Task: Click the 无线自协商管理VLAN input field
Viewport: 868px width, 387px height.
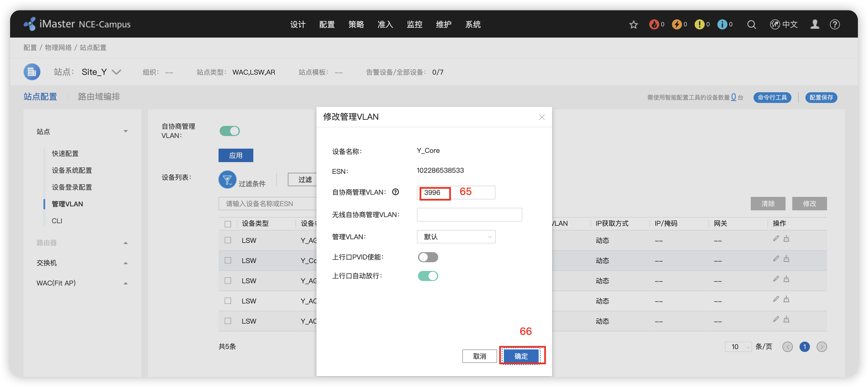Action: coord(469,215)
